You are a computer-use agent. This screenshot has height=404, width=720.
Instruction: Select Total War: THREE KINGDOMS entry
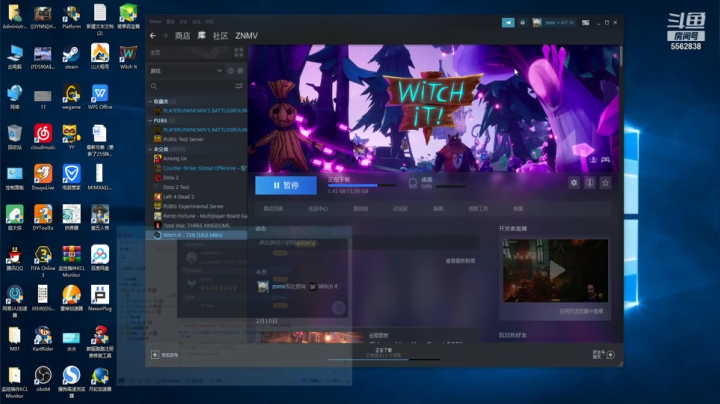[196, 225]
